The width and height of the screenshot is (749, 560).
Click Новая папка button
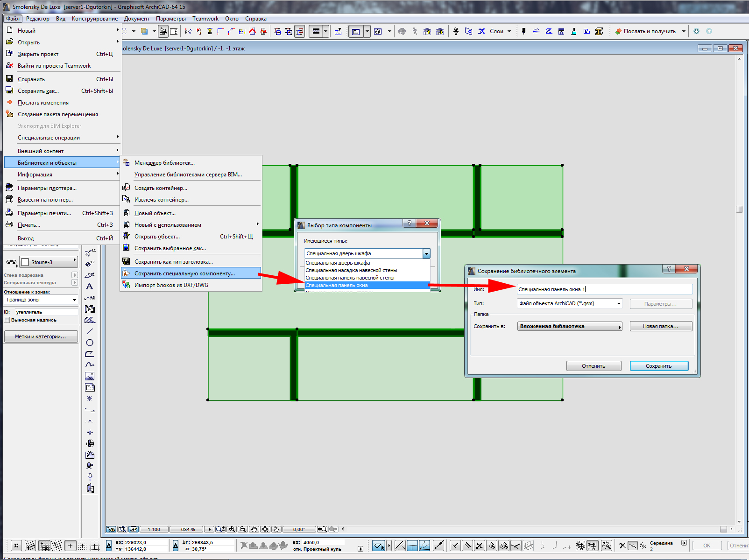[661, 326]
